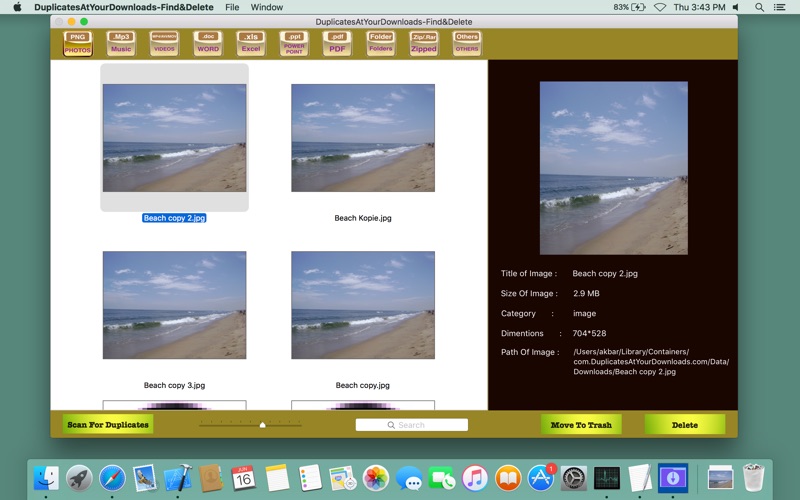The height and width of the screenshot is (500, 800).
Task: Switch to the Videos category icon
Action: [x=164, y=43]
